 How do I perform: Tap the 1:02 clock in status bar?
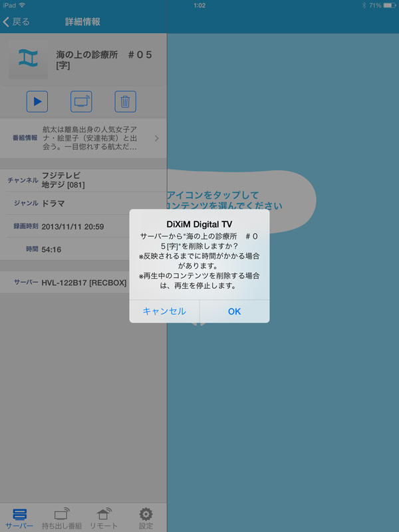(199, 5)
